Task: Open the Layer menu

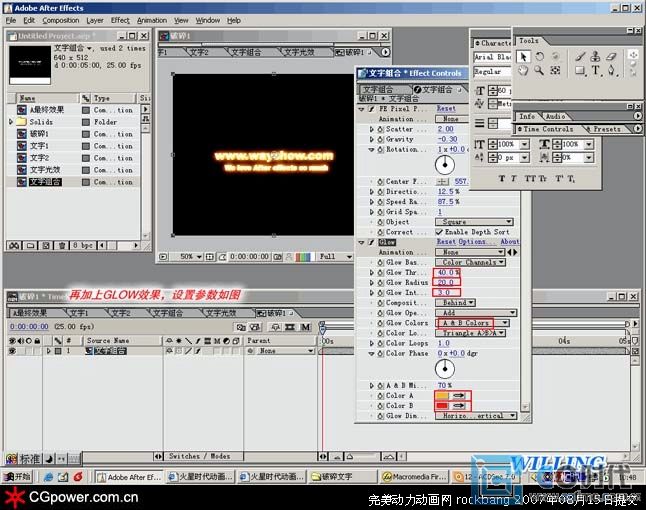Action: point(95,21)
